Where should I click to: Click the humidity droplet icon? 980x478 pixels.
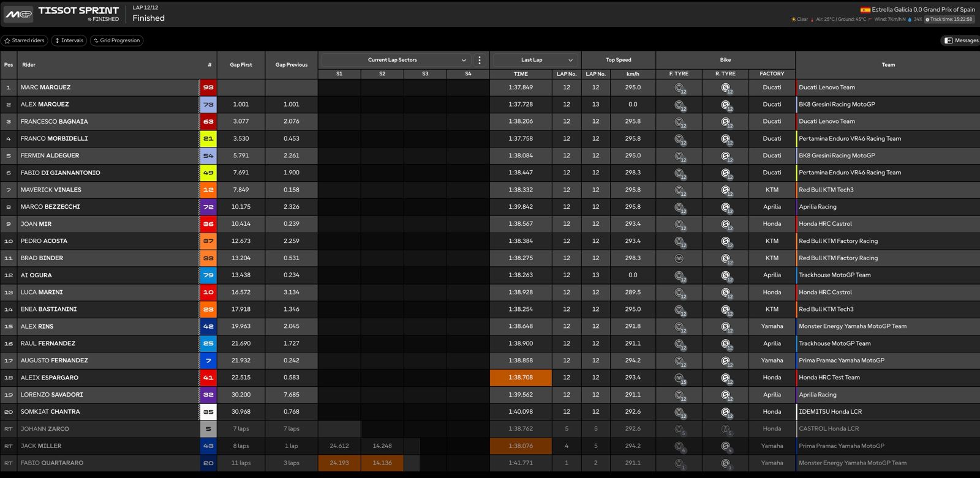(x=910, y=20)
